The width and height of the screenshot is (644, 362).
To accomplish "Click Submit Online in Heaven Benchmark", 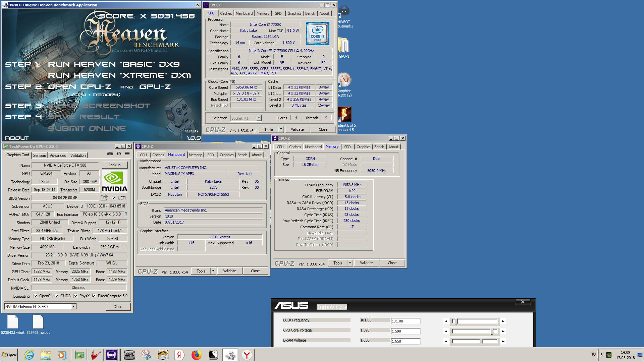I will coord(87,128).
